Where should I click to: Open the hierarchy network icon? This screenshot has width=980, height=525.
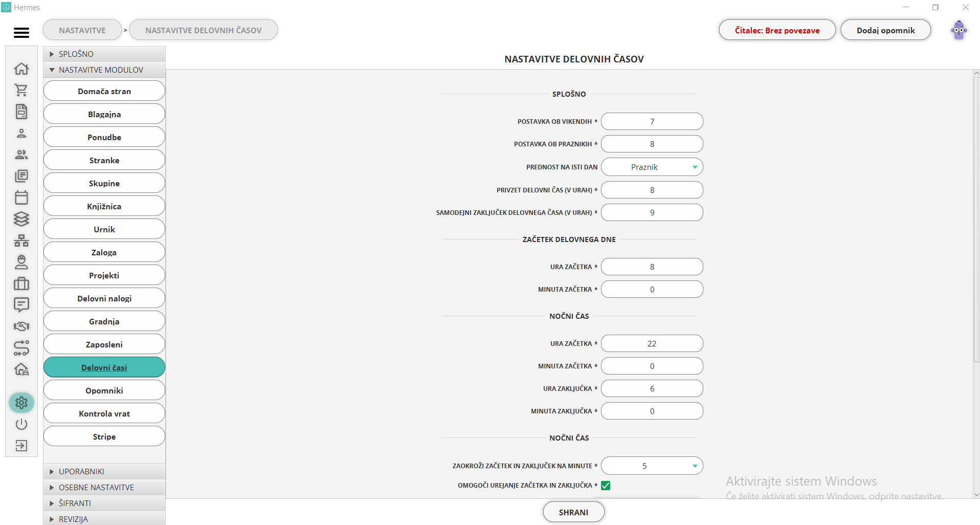pyautogui.click(x=21, y=240)
